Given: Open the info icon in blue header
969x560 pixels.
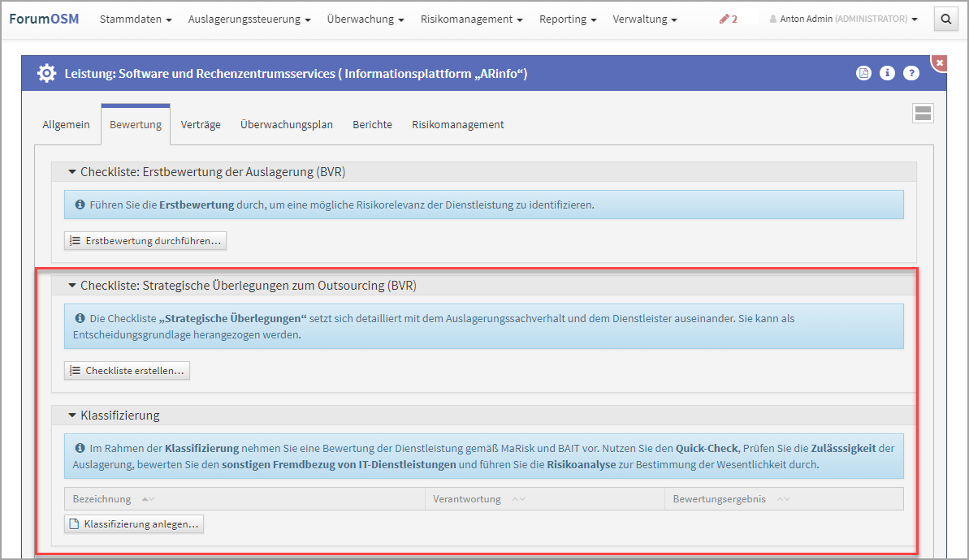Looking at the screenshot, I should pyautogui.click(x=887, y=73).
